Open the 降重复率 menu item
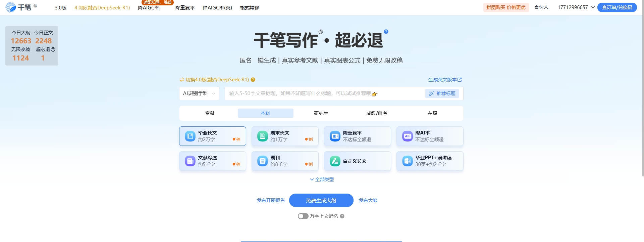The height and width of the screenshot is (242, 644). [x=185, y=7]
